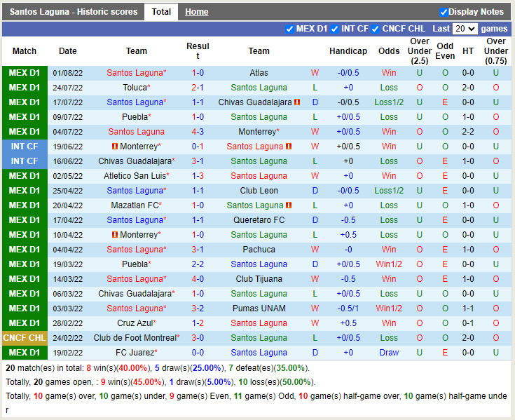Switch to the Home tab

coord(196,12)
